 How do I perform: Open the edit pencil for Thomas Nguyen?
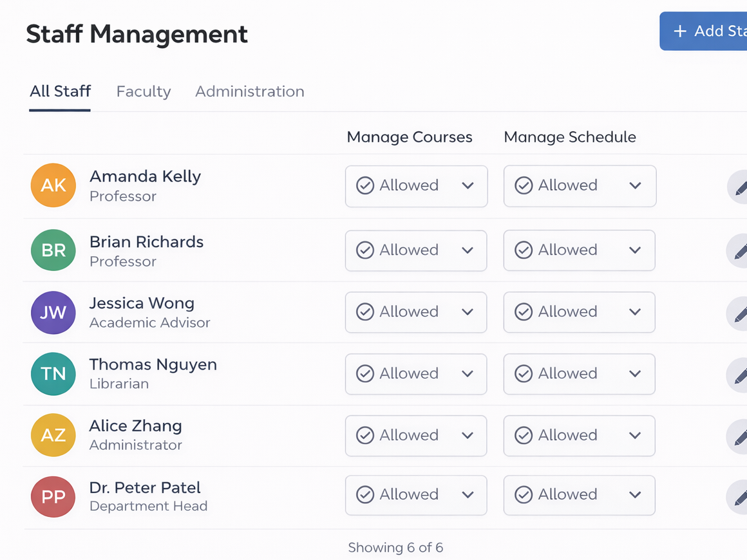coord(739,375)
